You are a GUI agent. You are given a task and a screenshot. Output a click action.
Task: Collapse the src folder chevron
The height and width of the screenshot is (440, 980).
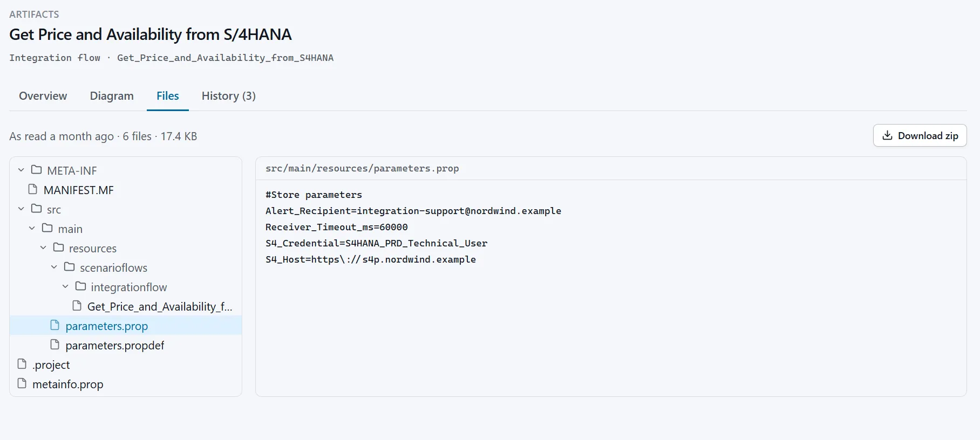tap(21, 209)
